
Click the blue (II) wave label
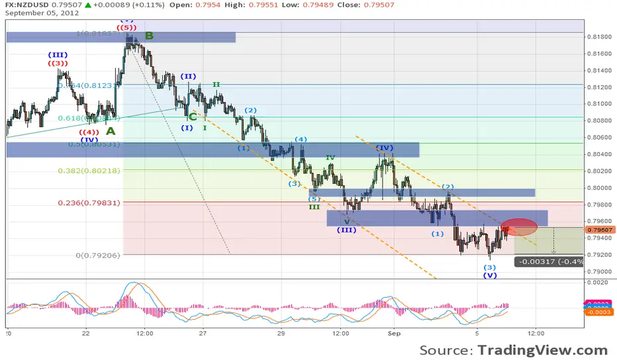[x=188, y=76]
